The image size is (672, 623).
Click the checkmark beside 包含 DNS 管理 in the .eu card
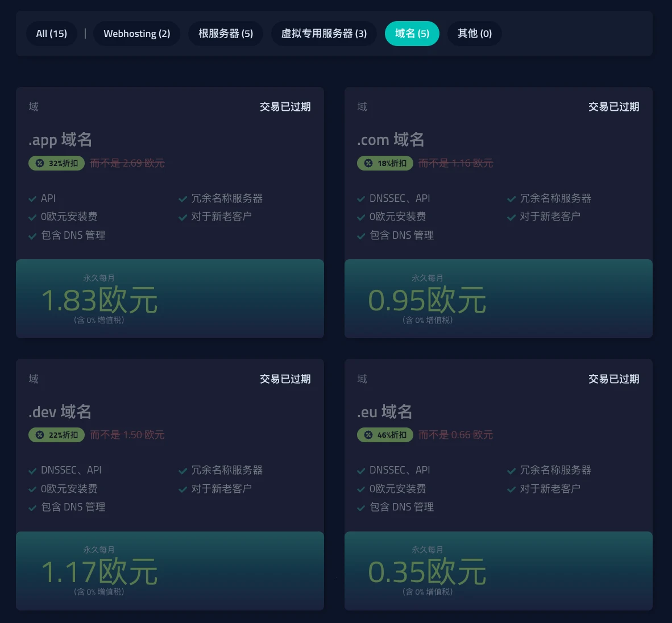click(361, 508)
